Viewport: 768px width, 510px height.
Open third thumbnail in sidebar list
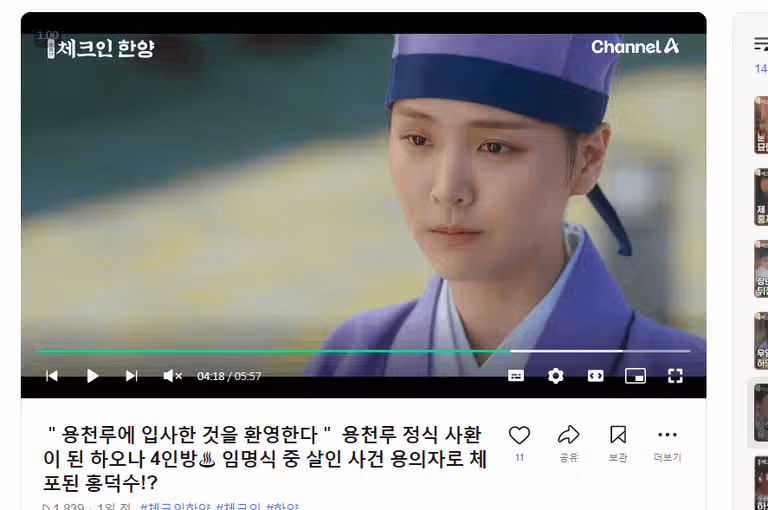(761, 269)
